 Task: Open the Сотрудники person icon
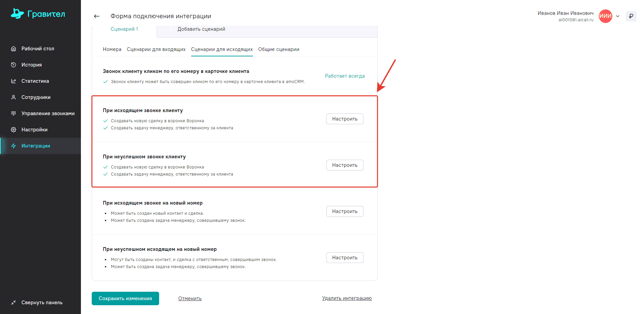click(x=13, y=97)
